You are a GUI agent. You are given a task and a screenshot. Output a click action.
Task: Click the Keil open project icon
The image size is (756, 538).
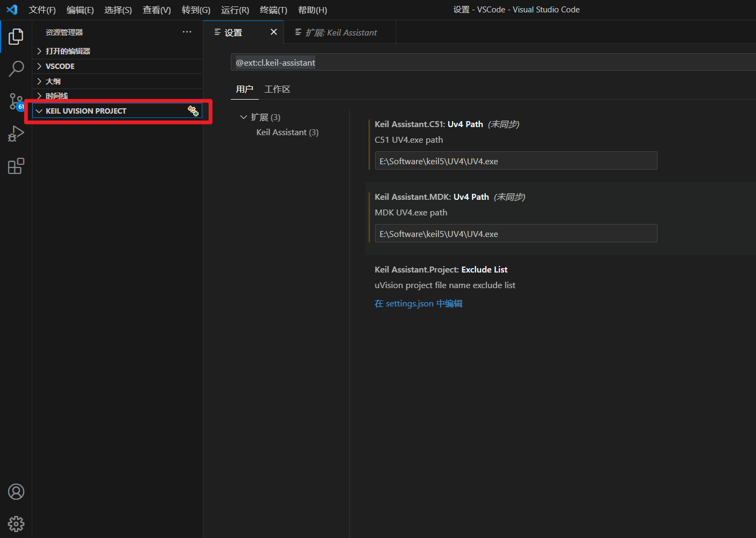193,111
